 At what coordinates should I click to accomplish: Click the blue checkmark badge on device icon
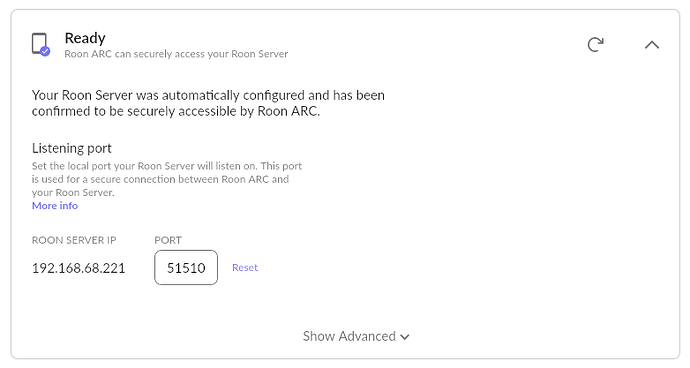click(x=45, y=52)
